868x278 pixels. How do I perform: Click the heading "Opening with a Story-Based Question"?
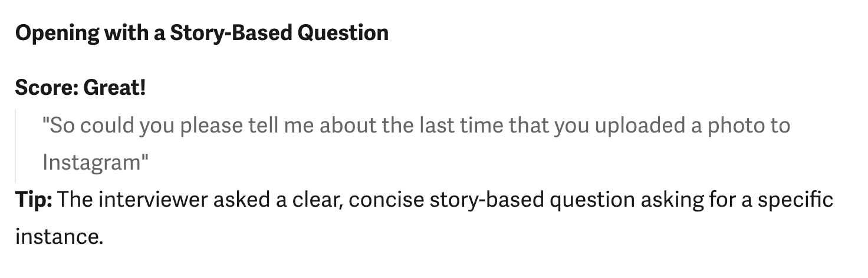click(x=202, y=32)
